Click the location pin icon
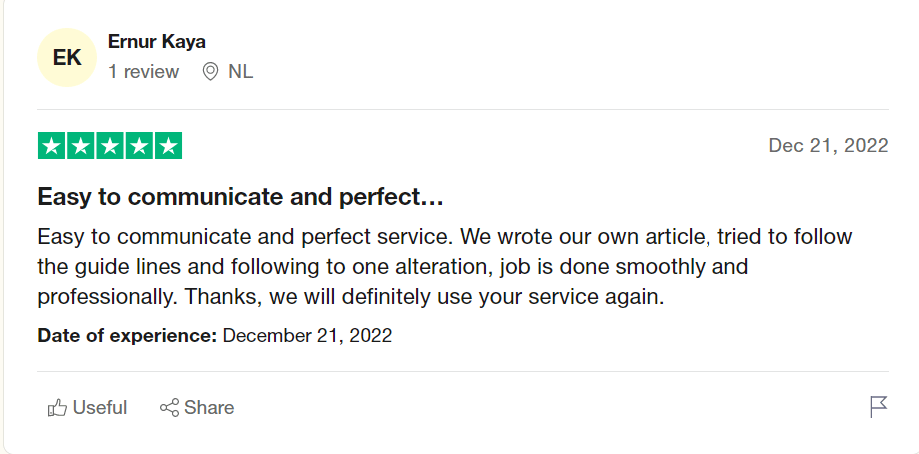919x454 pixels. coord(210,71)
